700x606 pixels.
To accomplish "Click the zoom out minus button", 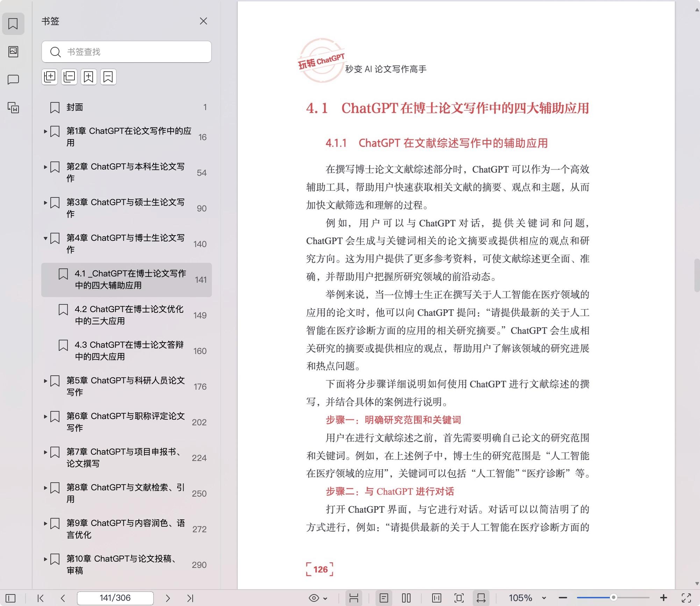I will point(563,598).
